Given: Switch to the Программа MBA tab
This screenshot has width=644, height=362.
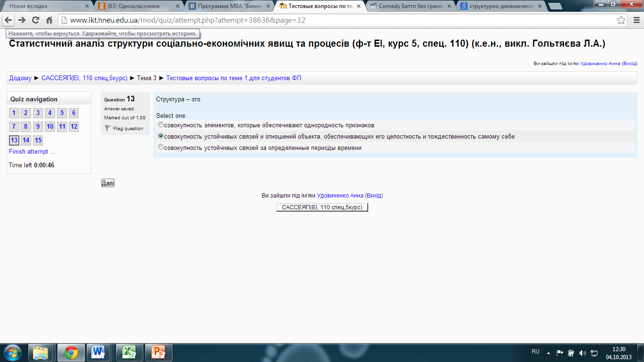Looking at the screenshot, I should pyautogui.click(x=229, y=6).
